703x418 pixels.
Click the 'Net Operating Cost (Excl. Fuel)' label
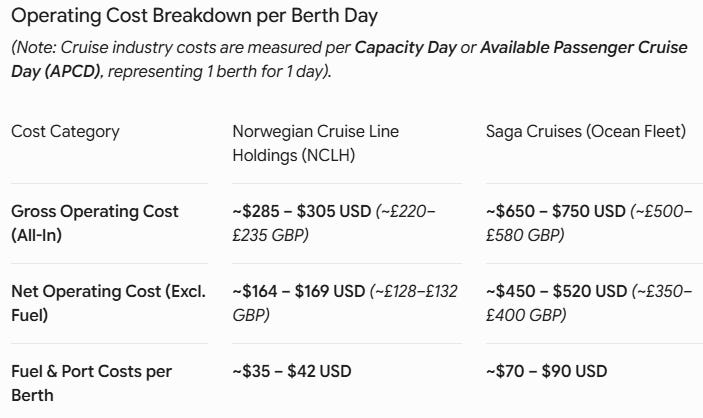click(x=108, y=303)
